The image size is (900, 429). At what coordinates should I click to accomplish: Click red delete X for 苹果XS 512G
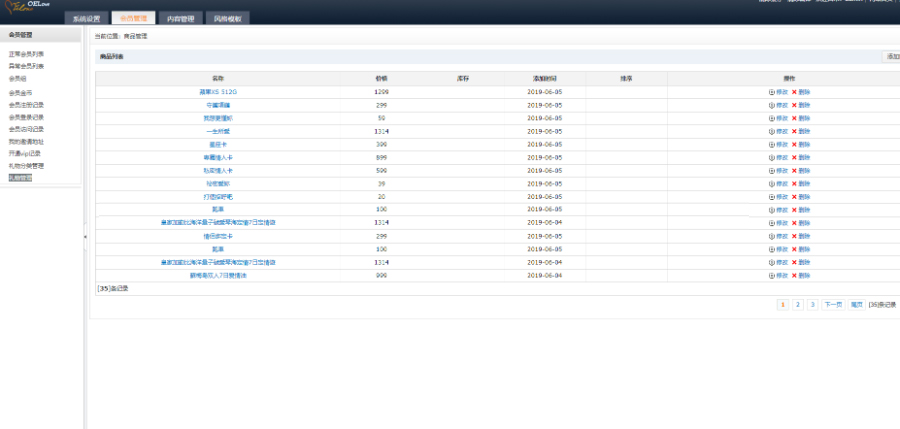coord(794,92)
